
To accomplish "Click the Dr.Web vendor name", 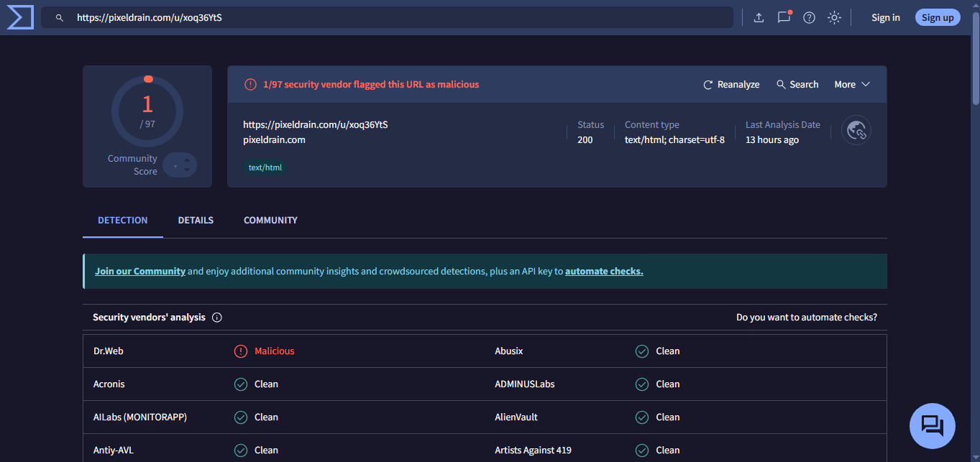I will [x=109, y=351].
